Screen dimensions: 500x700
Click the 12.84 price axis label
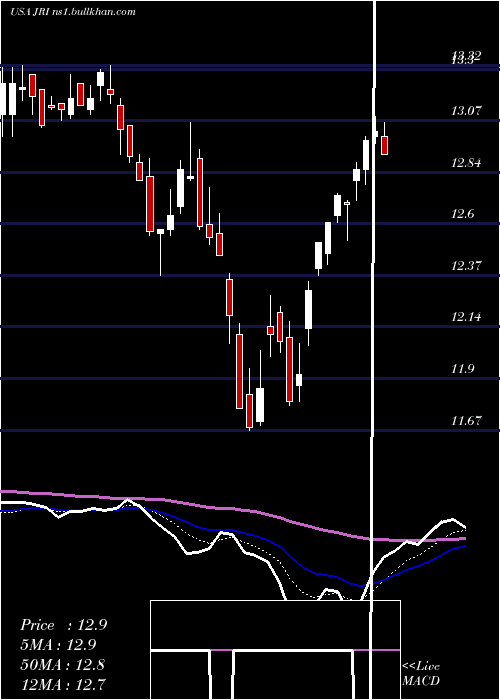[x=466, y=162]
